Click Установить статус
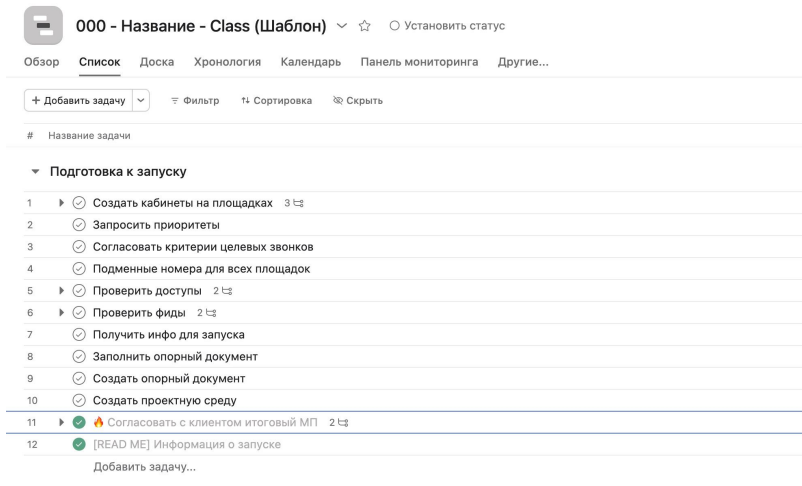The image size is (802, 486). tap(454, 26)
